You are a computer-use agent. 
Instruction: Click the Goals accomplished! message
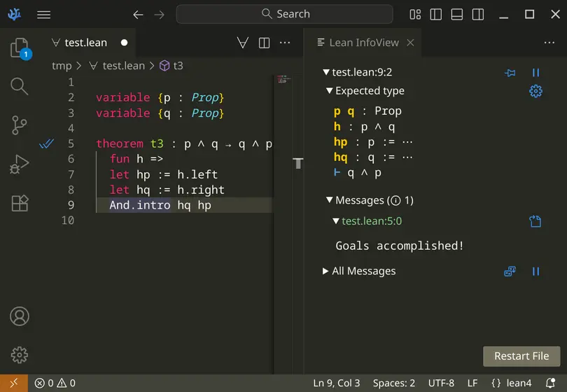(399, 246)
